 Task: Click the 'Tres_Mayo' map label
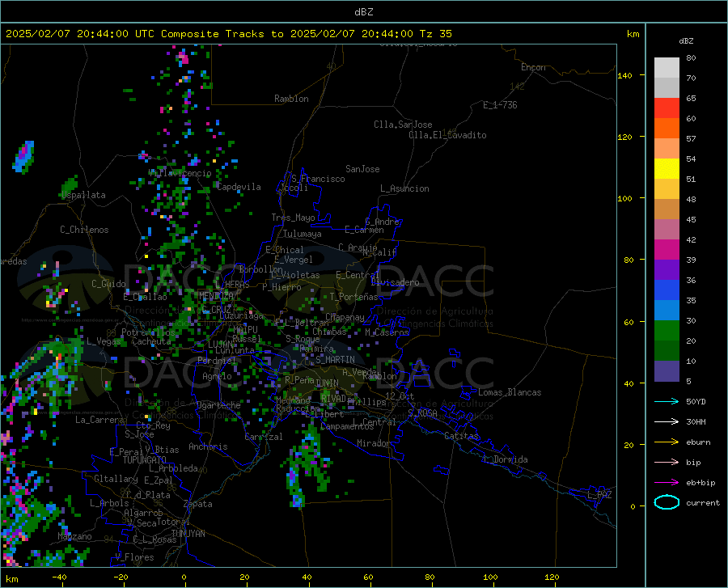point(294,218)
